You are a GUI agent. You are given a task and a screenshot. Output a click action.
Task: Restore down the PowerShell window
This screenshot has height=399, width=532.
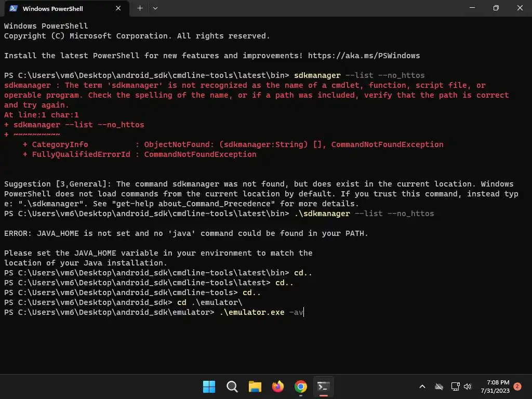click(496, 8)
